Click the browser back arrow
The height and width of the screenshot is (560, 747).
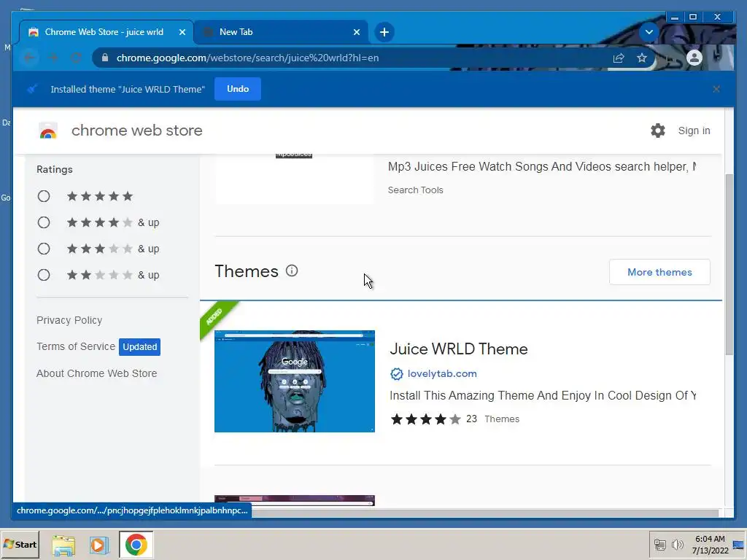click(x=29, y=58)
